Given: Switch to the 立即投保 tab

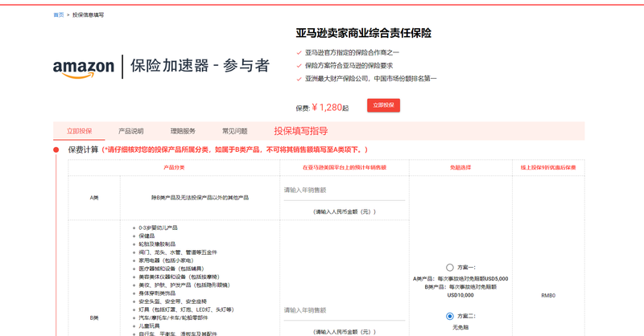Looking at the screenshot, I should pos(79,131).
